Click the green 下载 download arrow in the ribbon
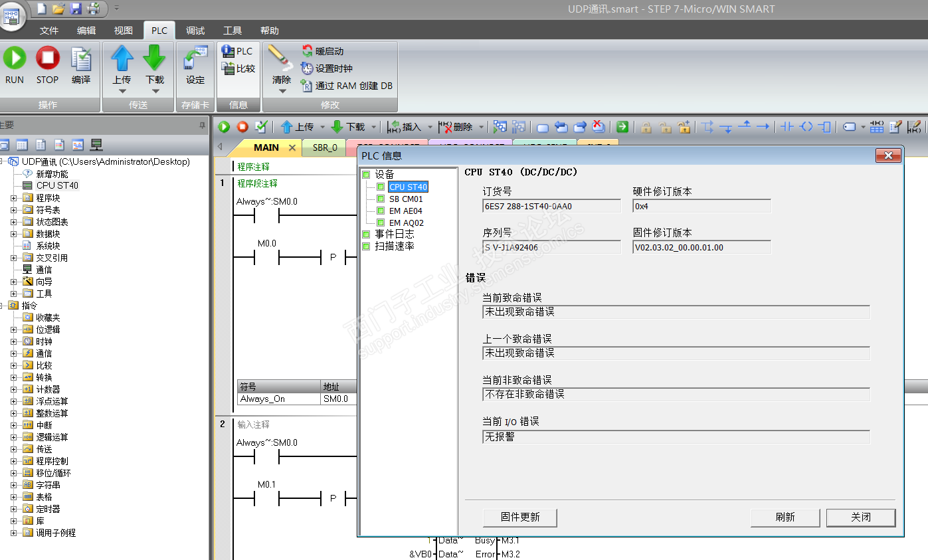This screenshot has height=560, width=928. 154,58
